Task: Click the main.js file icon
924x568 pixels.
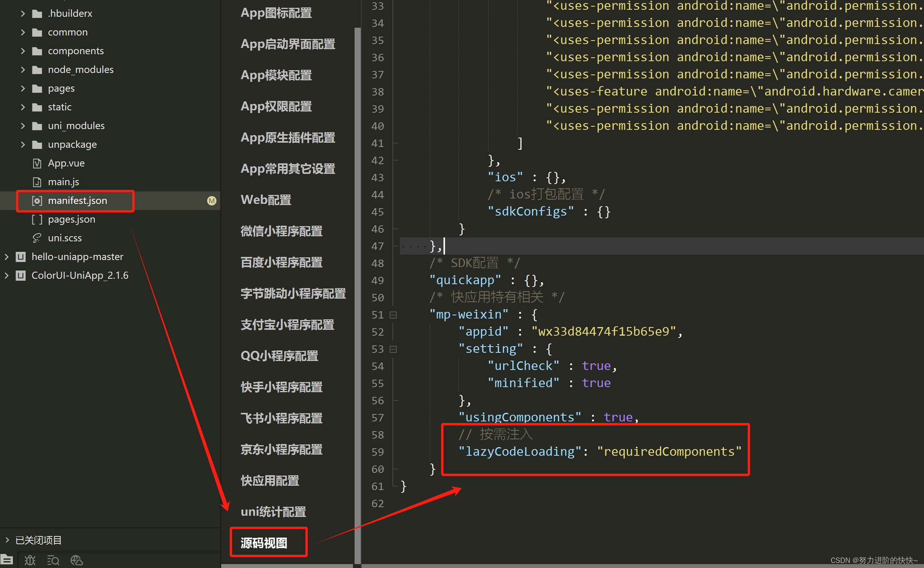Action: tap(37, 182)
